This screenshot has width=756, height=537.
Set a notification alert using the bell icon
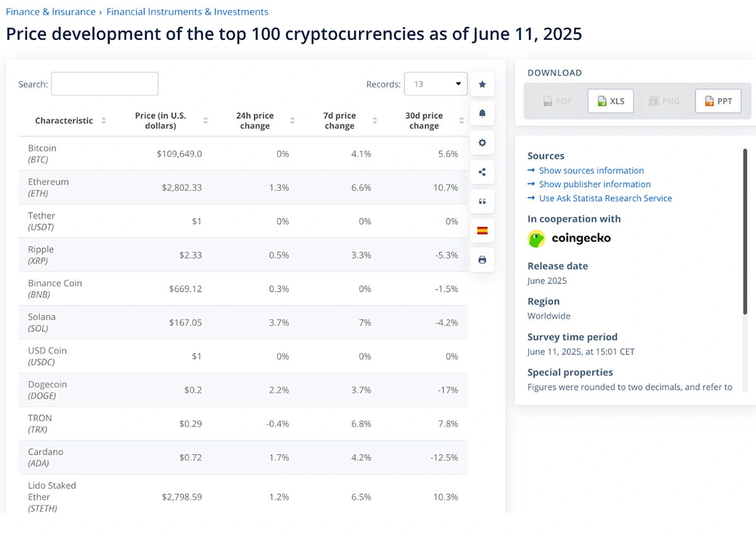482,113
